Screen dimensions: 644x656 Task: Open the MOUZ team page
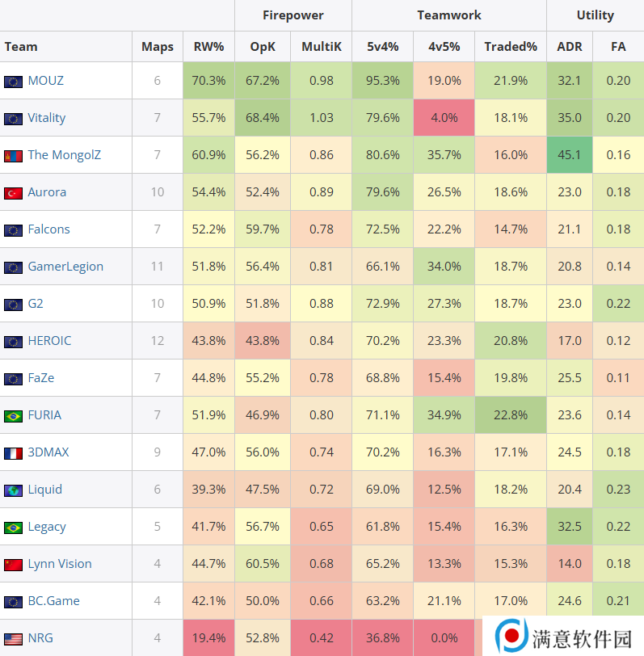click(45, 80)
